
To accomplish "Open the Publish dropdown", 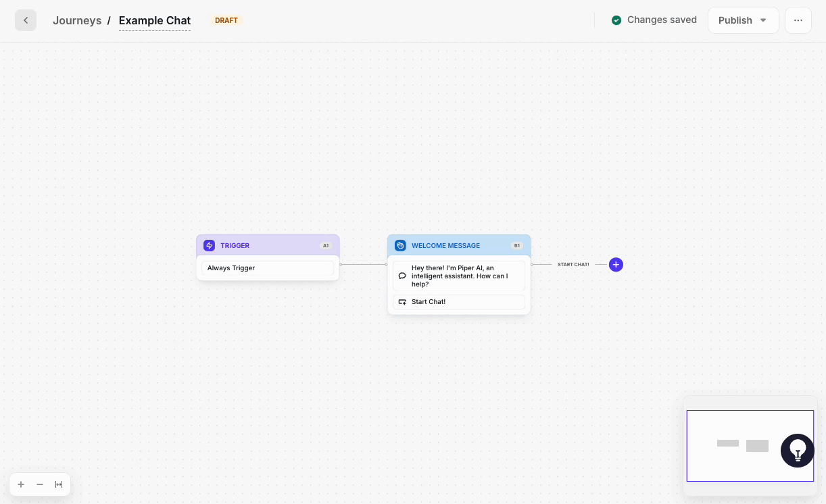I will pyautogui.click(x=735, y=20).
